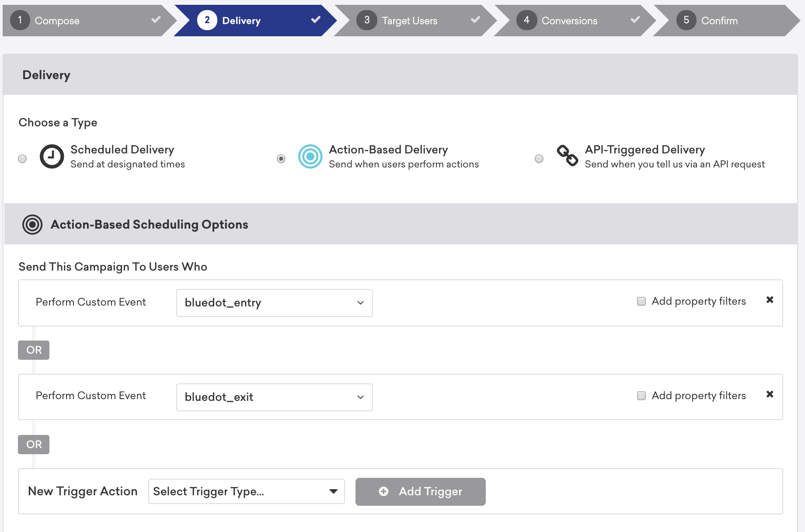
Task: Select the Action-Based Delivery radio button
Action: pyautogui.click(x=281, y=159)
